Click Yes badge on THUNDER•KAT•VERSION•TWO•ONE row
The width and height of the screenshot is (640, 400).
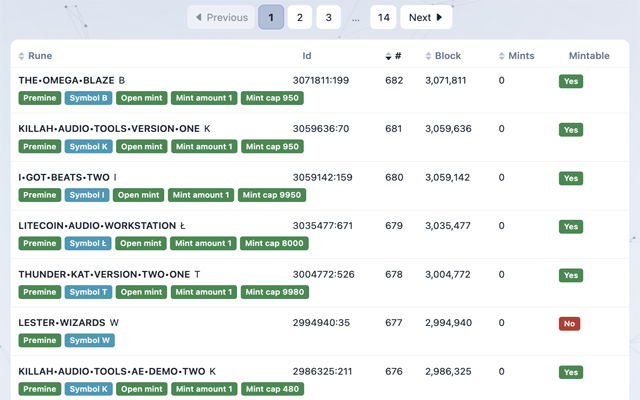[571, 275]
